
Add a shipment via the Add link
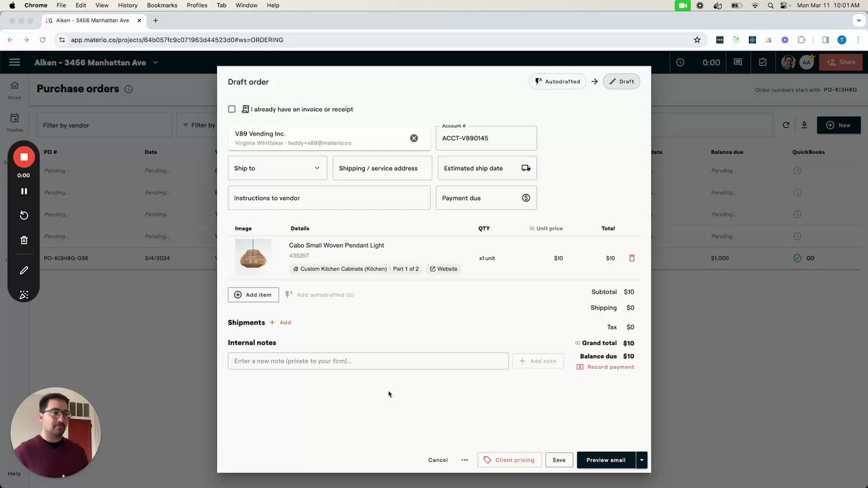pos(281,323)
